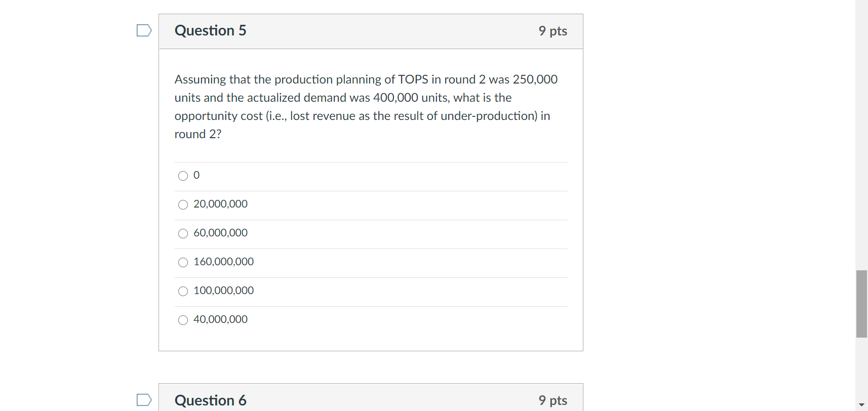Click the Question 5 header
The width and height of the screenshot is (868, 411).
point(210,30)
